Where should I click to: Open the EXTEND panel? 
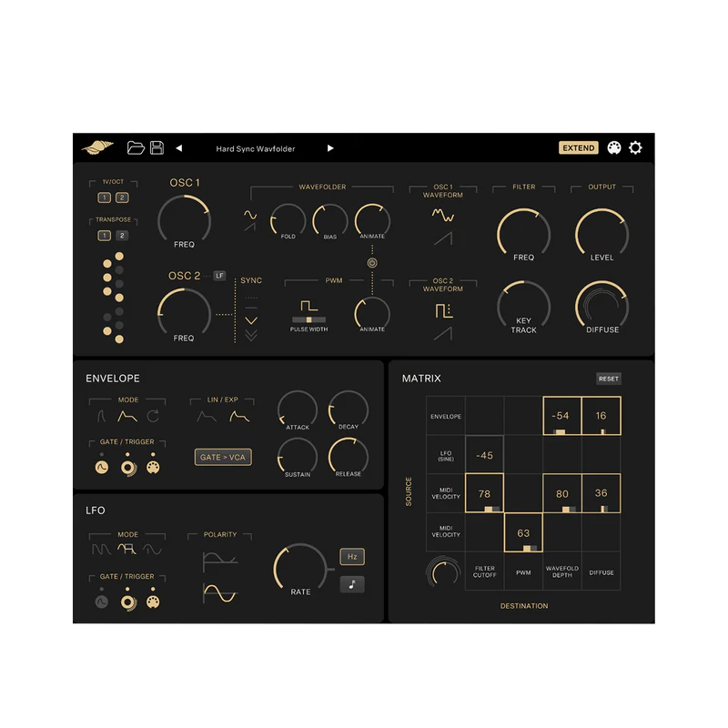click(579, 147)
